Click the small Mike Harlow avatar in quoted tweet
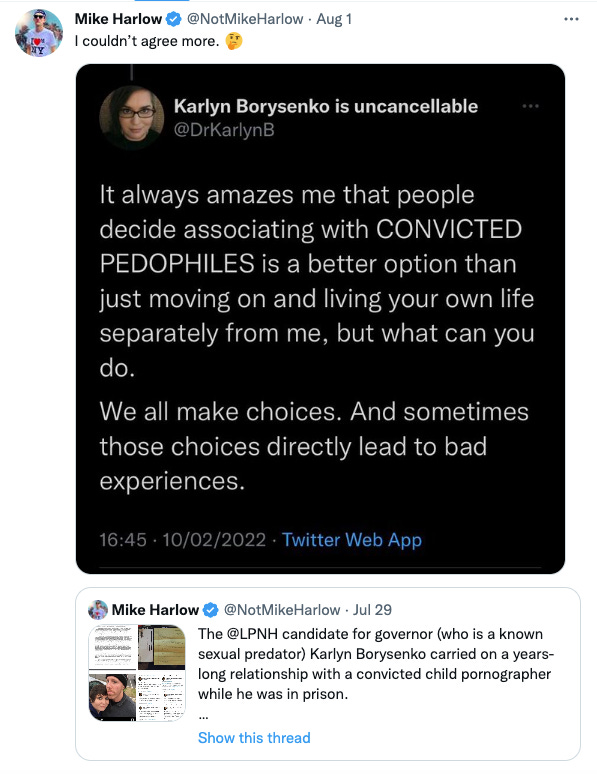 click(98, 610)
